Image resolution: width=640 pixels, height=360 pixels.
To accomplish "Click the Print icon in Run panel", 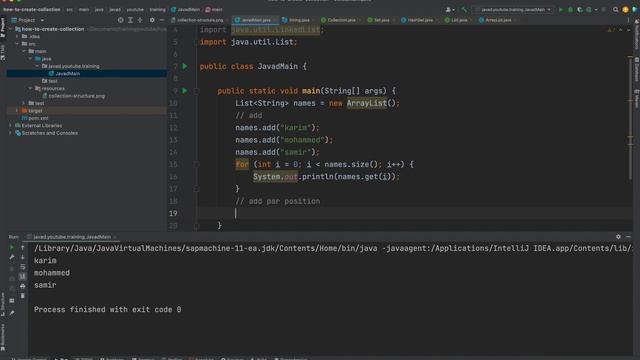I will click(22, 286).
